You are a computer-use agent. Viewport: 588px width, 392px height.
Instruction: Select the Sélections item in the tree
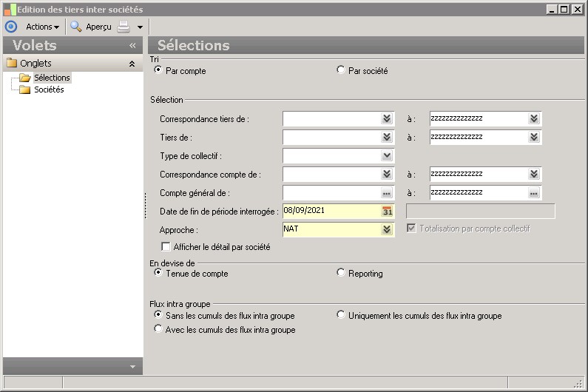click(52, 78)
